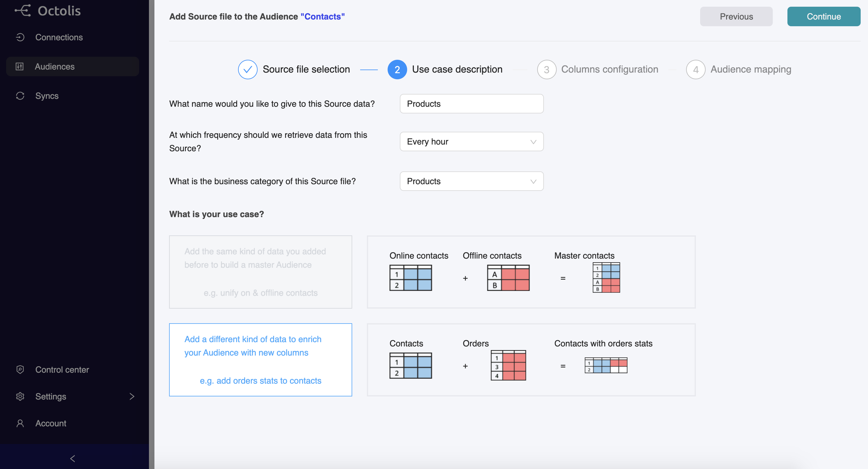Click the Control center sidebar icon
The image size is (868, 469).
coord(20,369)
